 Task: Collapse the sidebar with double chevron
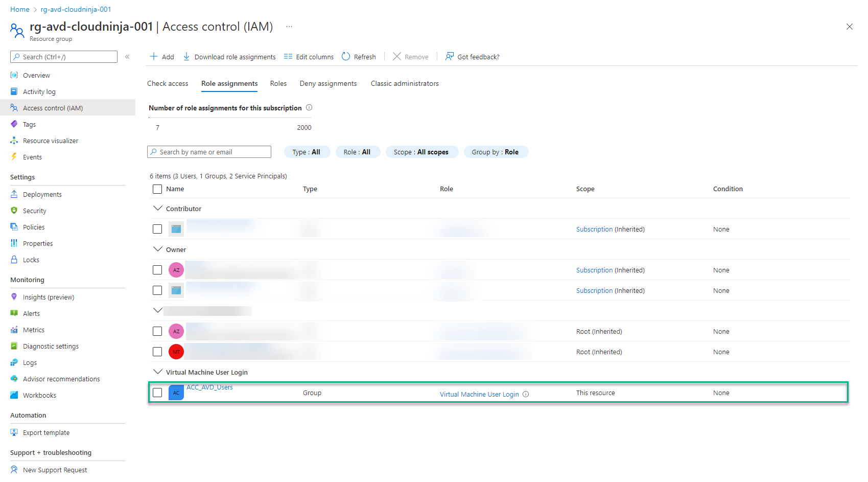coord(127,57)
